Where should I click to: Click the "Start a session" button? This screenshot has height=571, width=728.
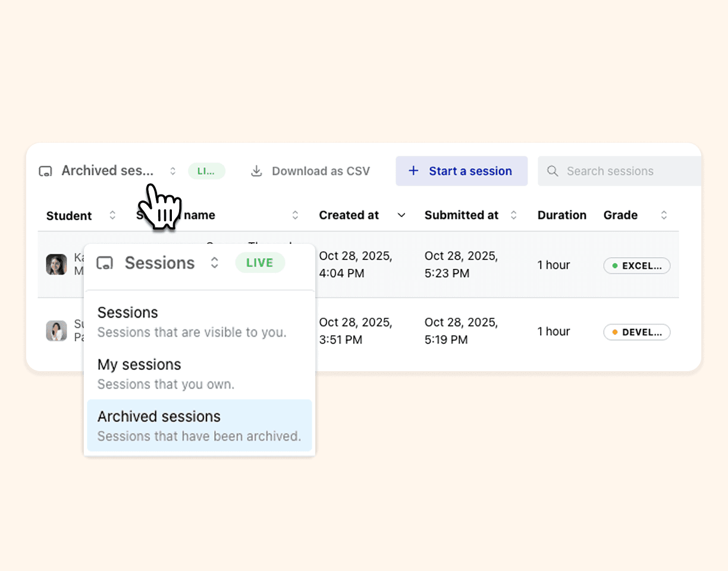coord(462,171)
